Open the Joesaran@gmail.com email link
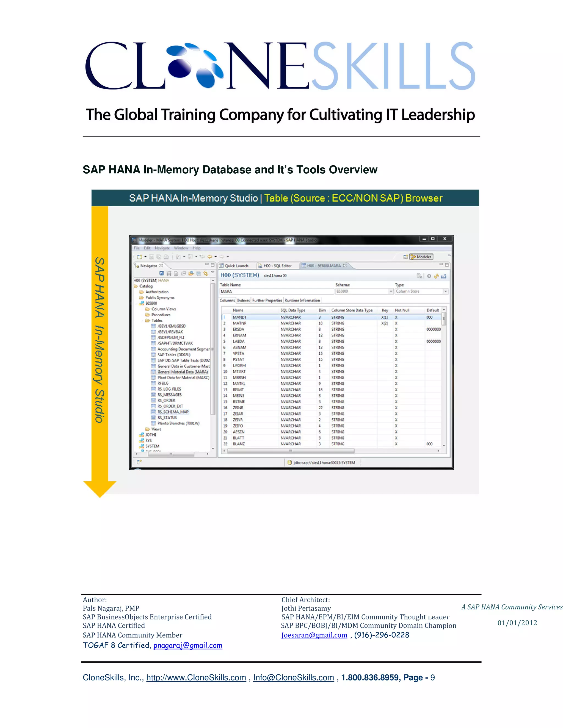563x728 pixels. 314,635
